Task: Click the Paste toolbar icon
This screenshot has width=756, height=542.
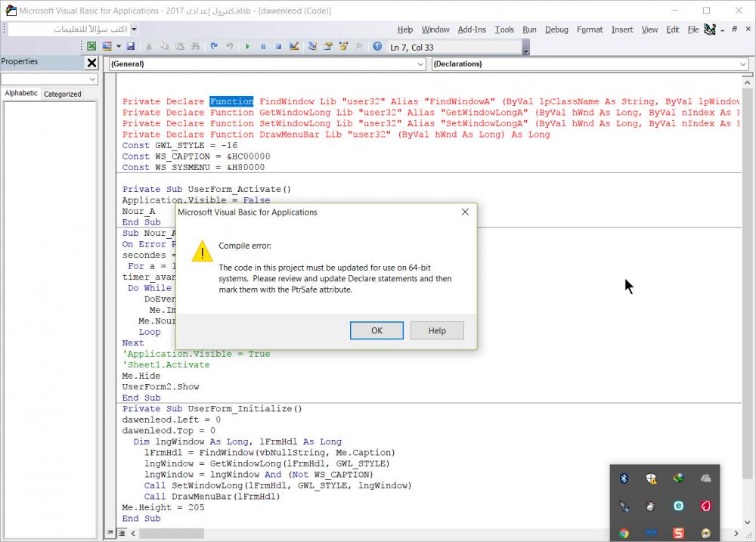Action: click(x=180, y=46)
